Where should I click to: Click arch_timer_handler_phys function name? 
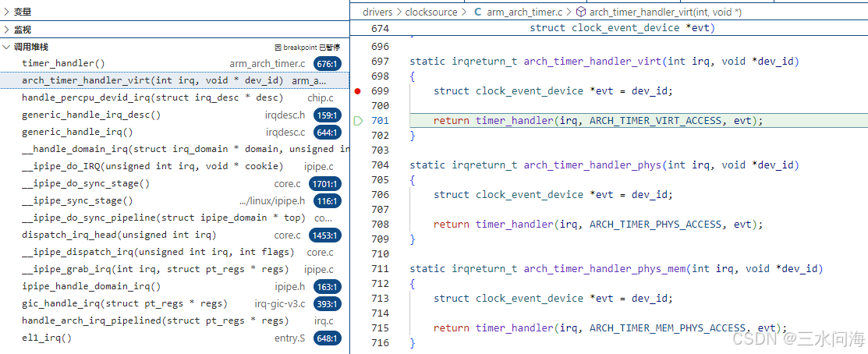[x=593, y=165]
